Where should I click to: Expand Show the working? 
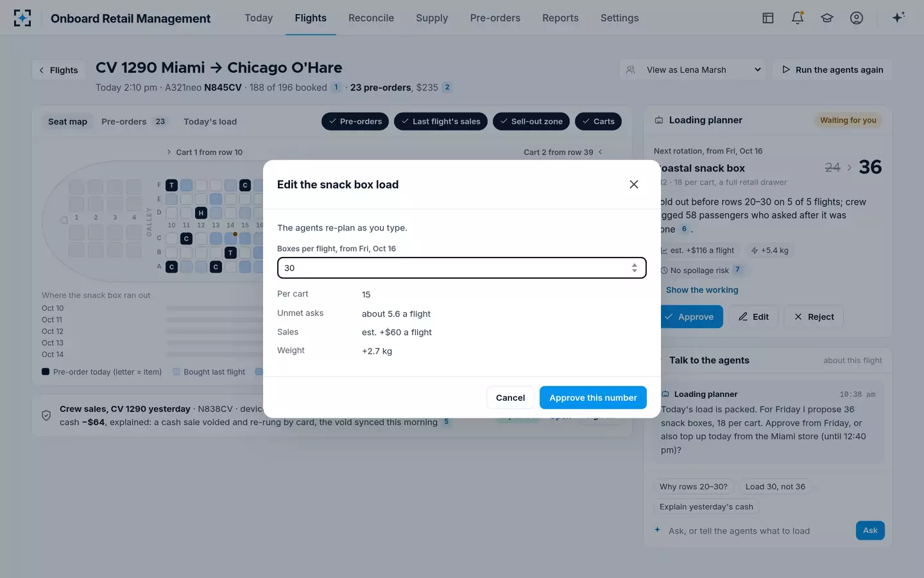(702, 290)
